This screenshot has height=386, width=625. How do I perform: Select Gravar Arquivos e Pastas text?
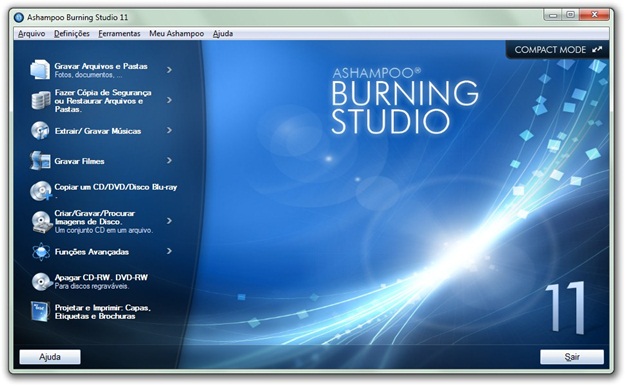point(101,66)
